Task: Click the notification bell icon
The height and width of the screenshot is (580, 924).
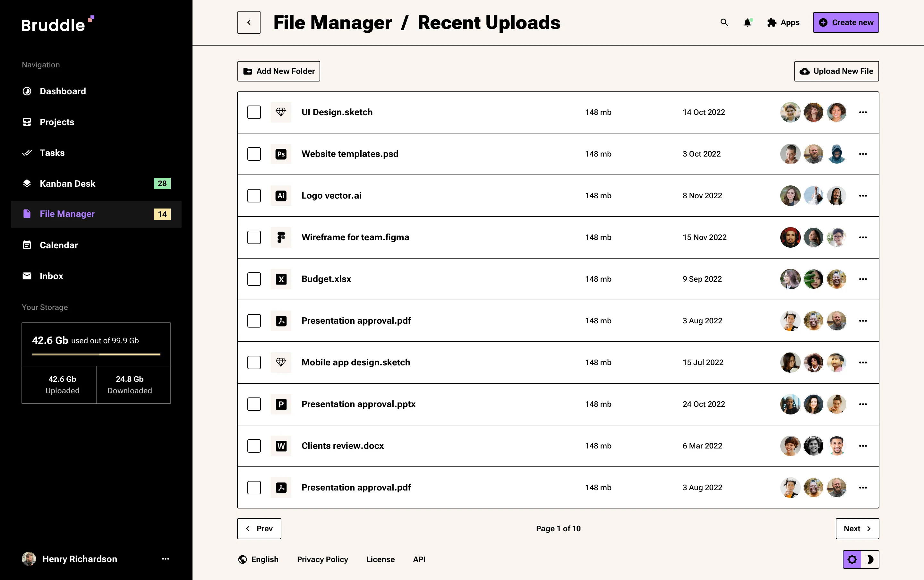Action: point(747,22)
